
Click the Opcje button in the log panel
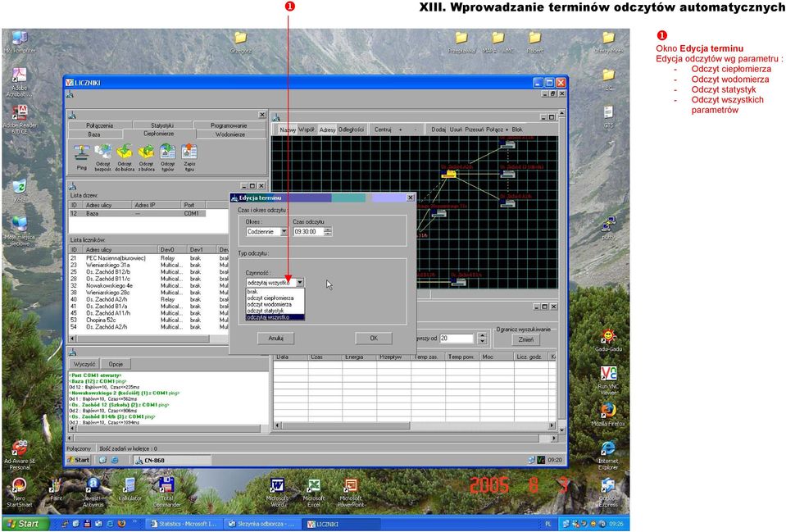116,364
